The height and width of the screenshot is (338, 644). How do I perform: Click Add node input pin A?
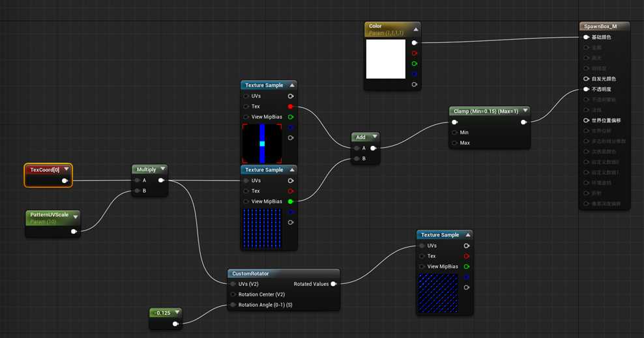click(357, 148)
